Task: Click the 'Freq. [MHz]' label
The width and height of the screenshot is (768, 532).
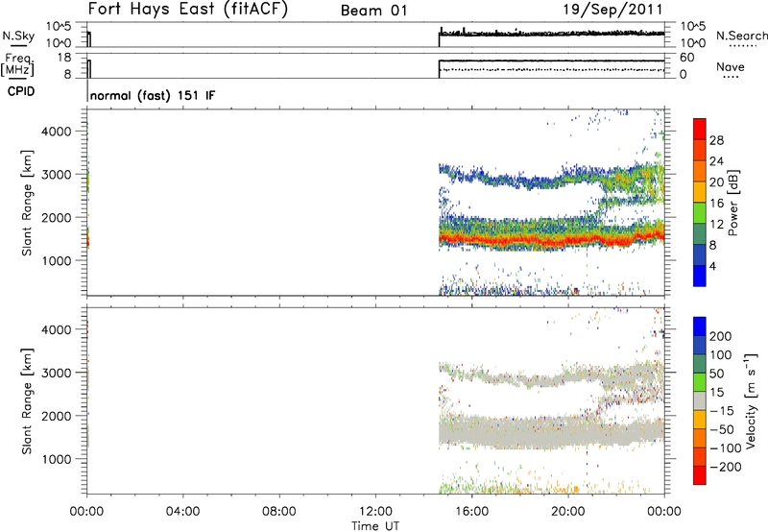Action: pos(17,64)
